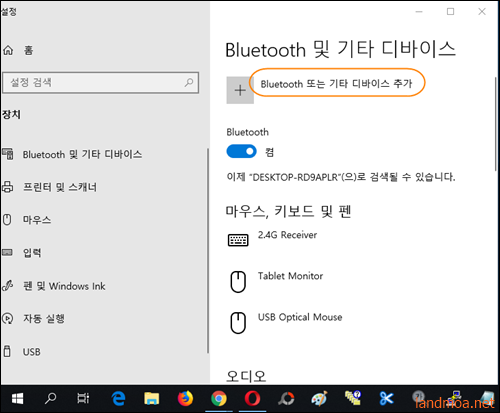
Task: Click the '오디오' section heading
Action: 246,376
